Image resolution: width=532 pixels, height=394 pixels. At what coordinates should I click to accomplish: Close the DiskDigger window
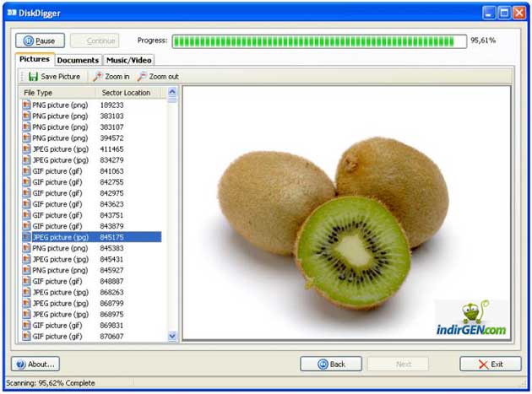(519, 13)
